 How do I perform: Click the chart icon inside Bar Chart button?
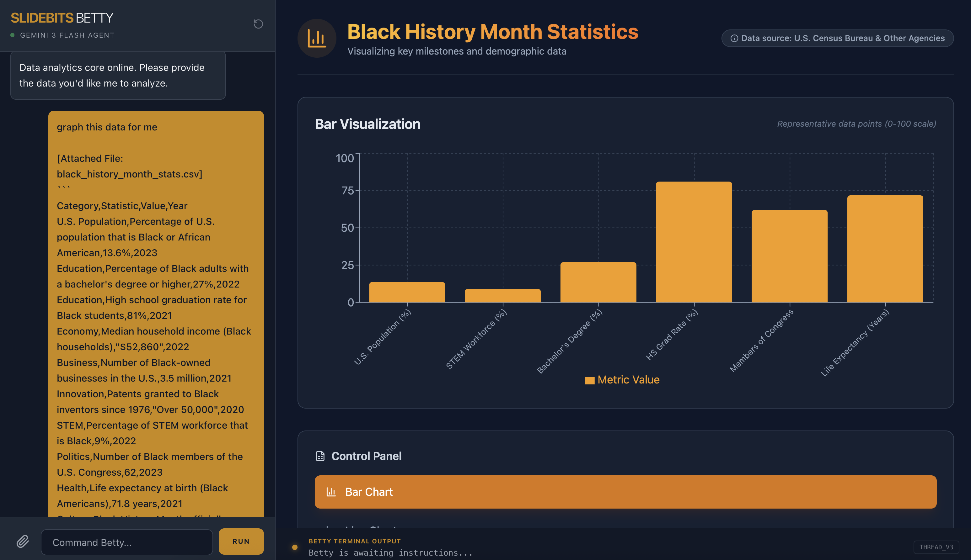(331, 492)
